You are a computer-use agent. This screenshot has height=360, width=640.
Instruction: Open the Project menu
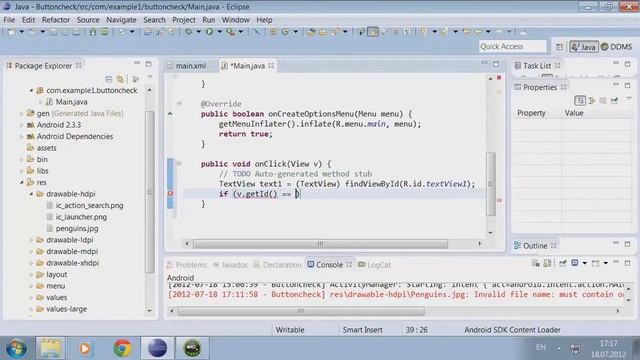(184, 20)
